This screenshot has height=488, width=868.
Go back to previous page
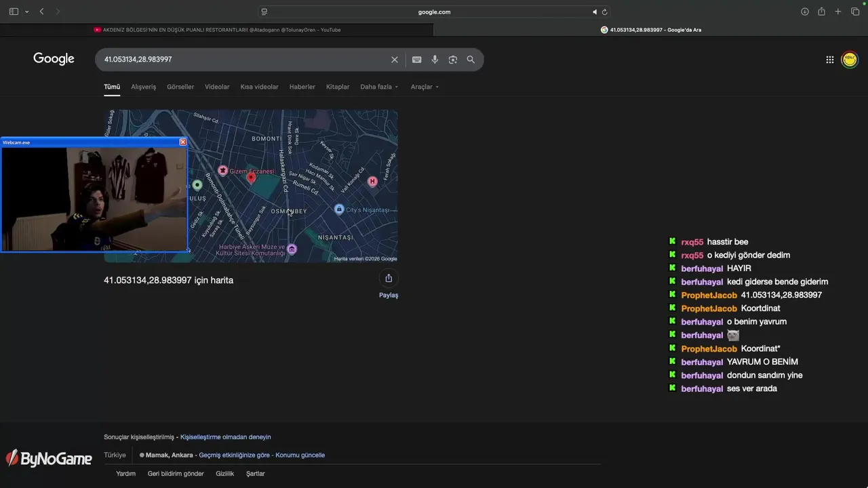[41, 12]
